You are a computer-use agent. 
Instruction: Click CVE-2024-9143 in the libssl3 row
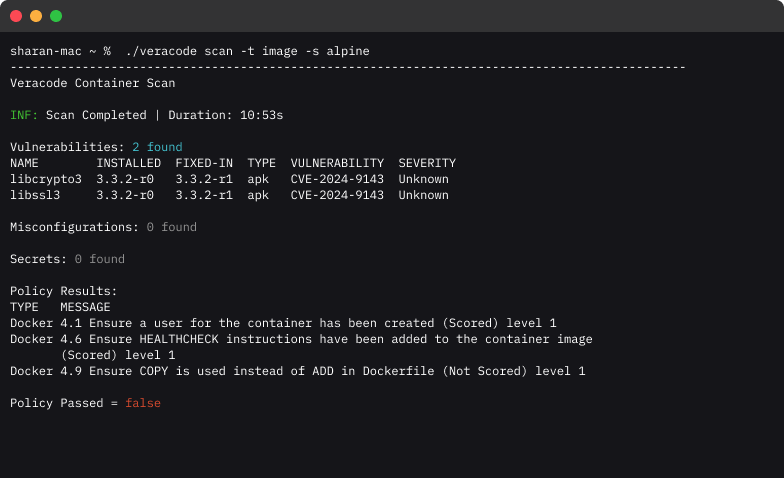(337, 195)
